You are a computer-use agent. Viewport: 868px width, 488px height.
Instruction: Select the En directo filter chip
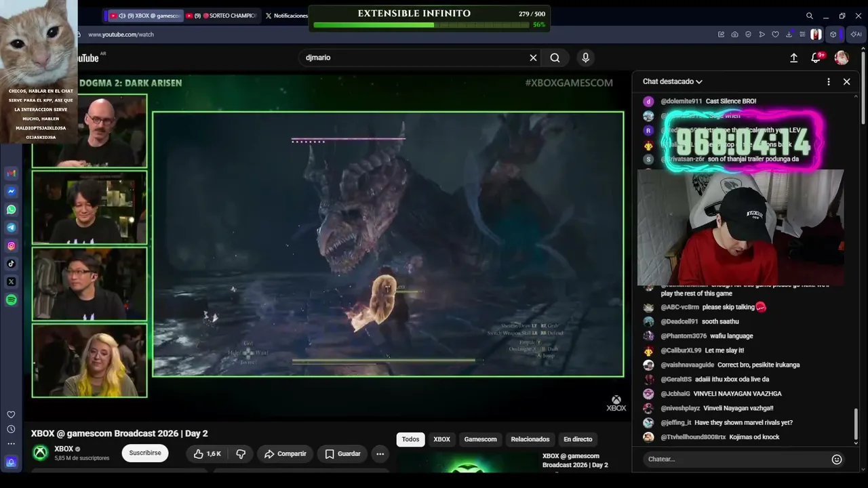click(578, 439)
